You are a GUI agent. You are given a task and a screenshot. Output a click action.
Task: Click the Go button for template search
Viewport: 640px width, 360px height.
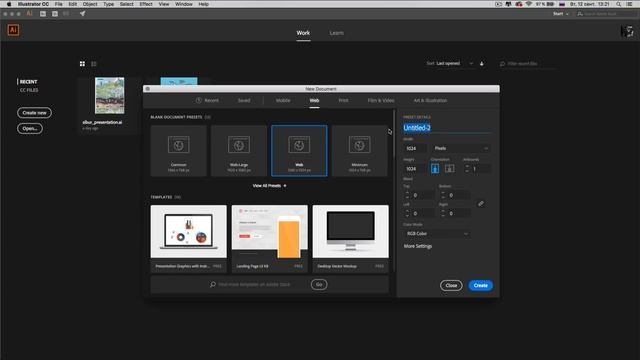point(319,284)
